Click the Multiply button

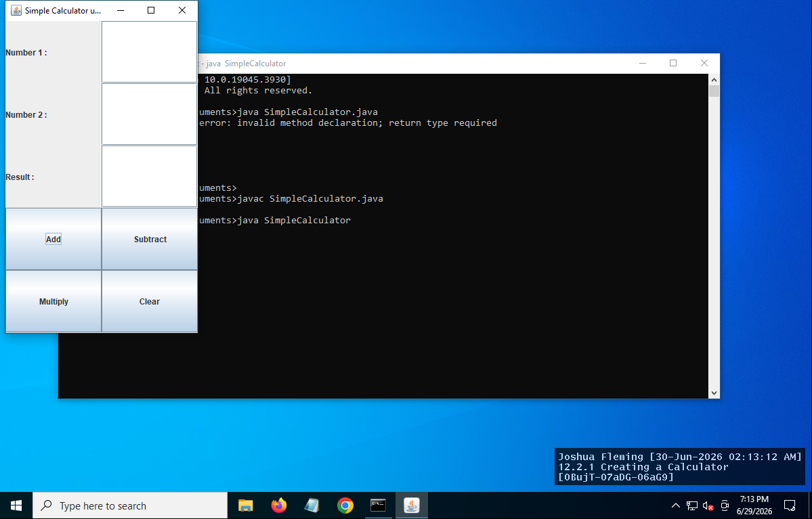click(54, 301)
